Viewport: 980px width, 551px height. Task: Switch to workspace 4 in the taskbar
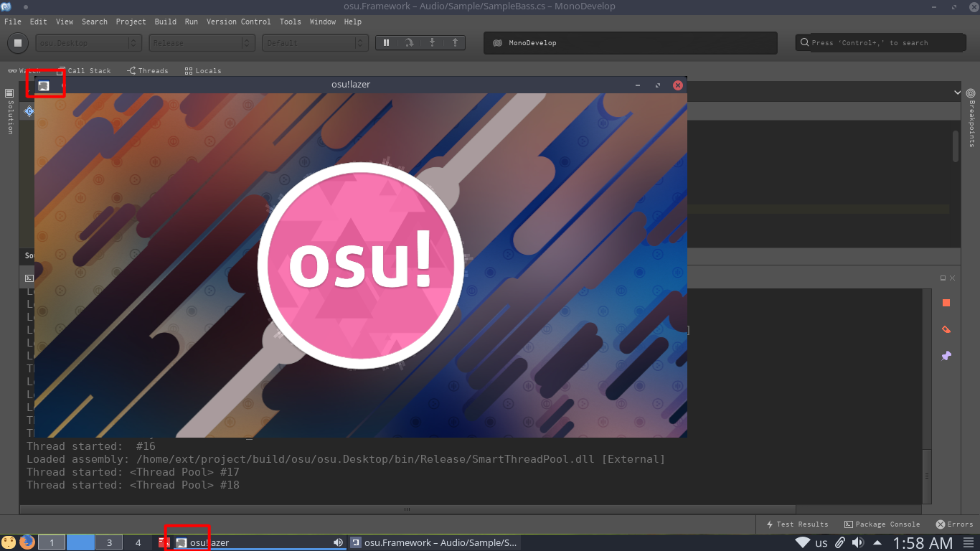(x=138, y=542)
